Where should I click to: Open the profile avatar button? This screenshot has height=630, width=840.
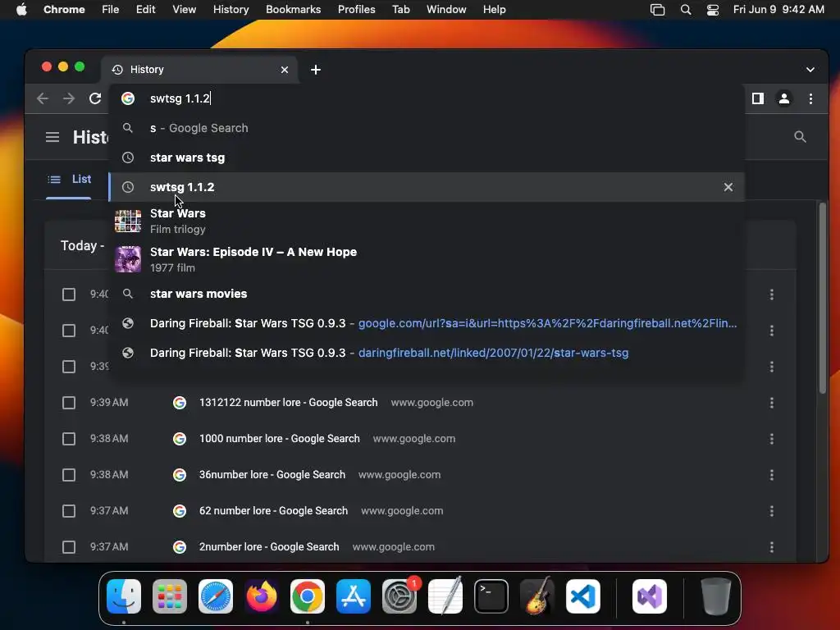pos(783,98)
